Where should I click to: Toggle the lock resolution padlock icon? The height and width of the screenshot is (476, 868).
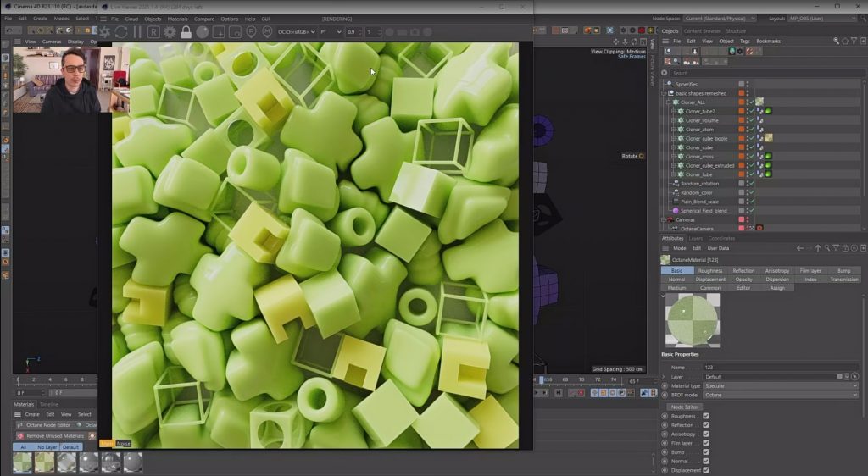[186, 32]
